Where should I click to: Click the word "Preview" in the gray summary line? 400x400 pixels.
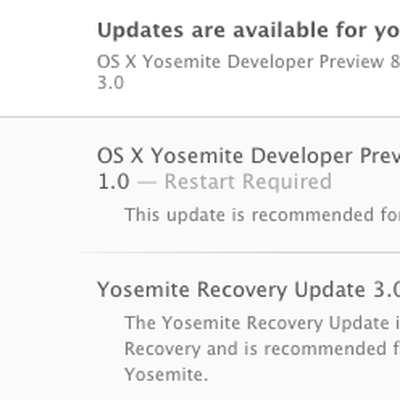click(351, 62)
